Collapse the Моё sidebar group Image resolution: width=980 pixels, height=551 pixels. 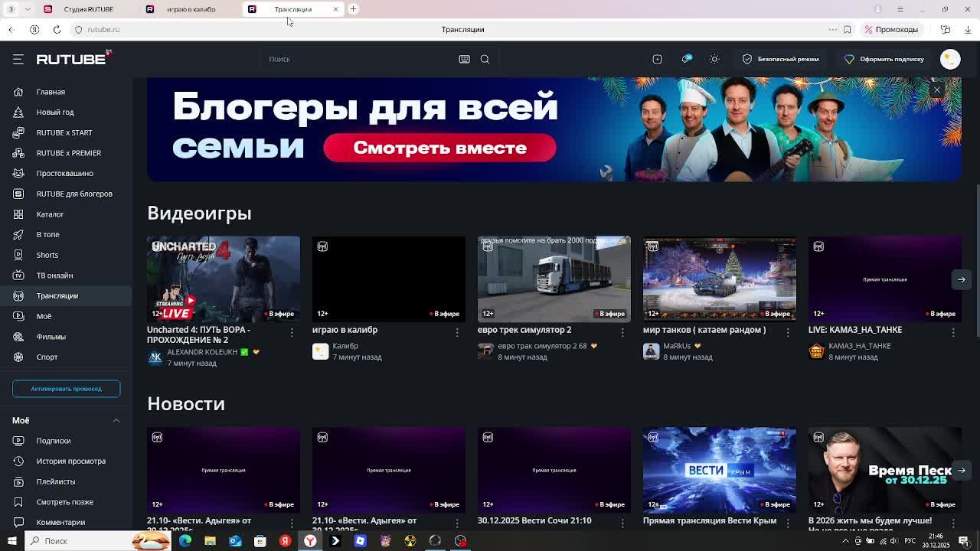coord(116,420)
